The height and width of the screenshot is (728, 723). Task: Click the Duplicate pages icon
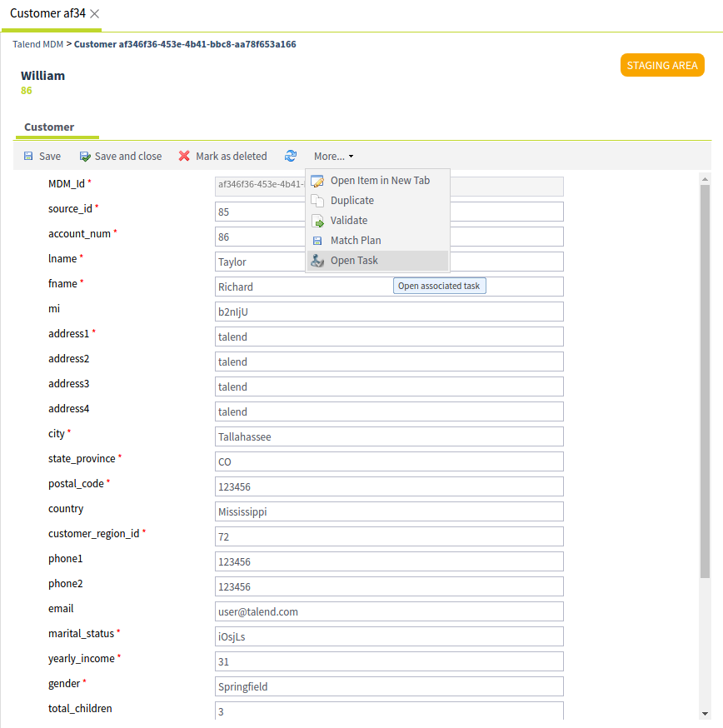click(x=317, y=201)
